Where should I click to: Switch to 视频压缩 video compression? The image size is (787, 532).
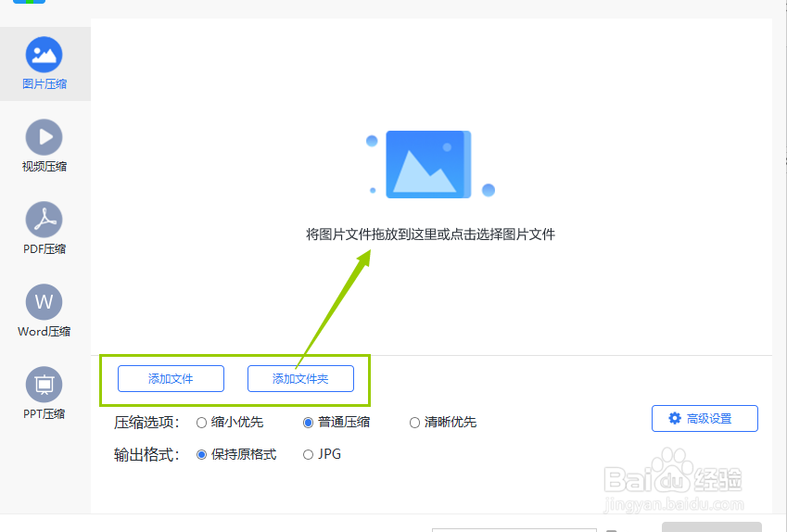tap(44, 146)
